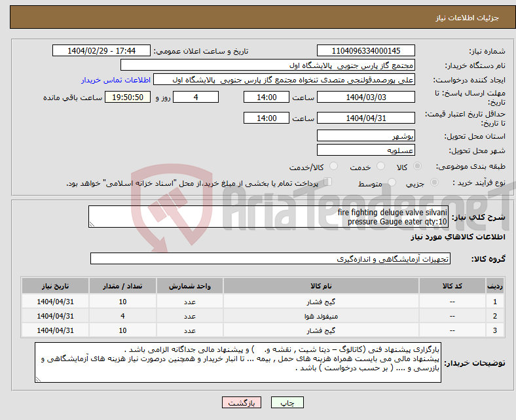Screen dimensions: 516x420
Task: Click the buyer organization name field
Action: (x=268, y=65)
